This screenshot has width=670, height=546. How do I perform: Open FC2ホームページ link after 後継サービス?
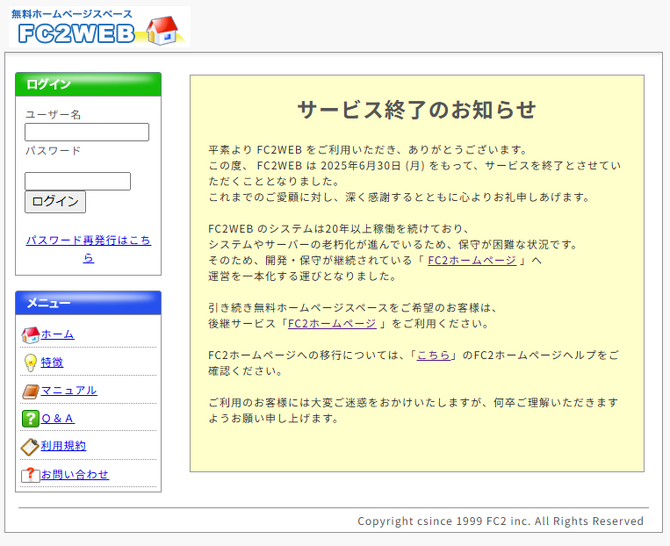tap(332, 323)
